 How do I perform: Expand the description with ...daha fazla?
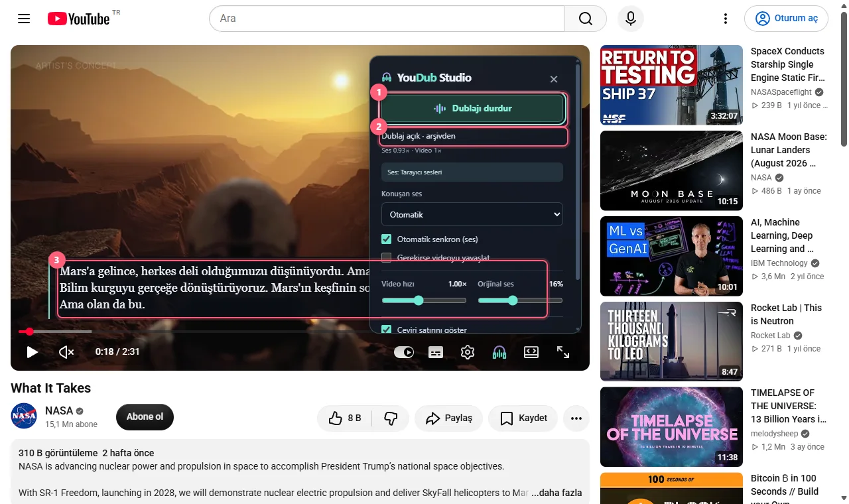(556, 493)
